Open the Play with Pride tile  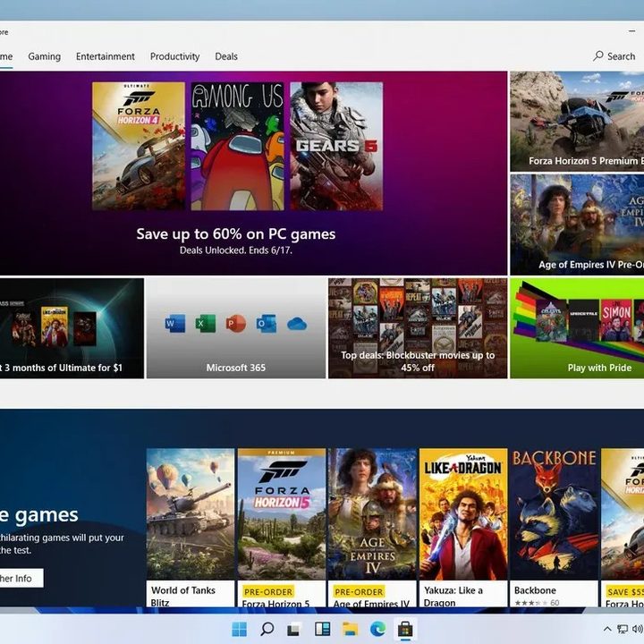[577, 328]
